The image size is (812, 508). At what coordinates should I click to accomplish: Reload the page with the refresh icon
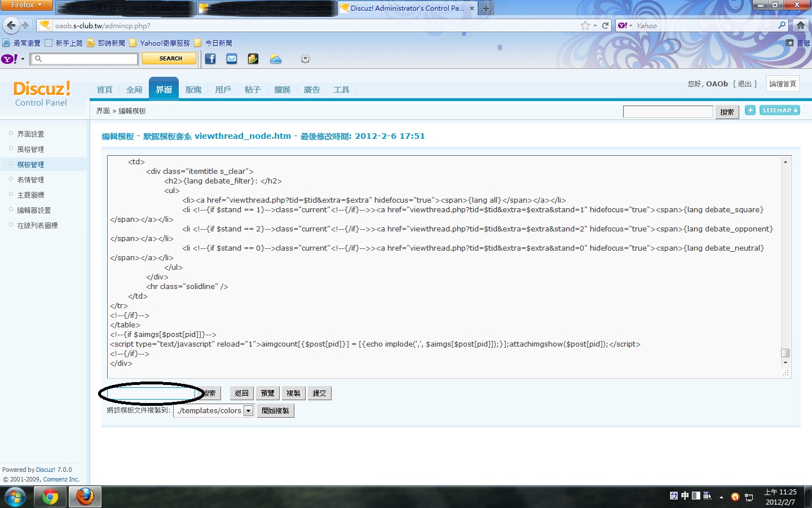(606, 25)
